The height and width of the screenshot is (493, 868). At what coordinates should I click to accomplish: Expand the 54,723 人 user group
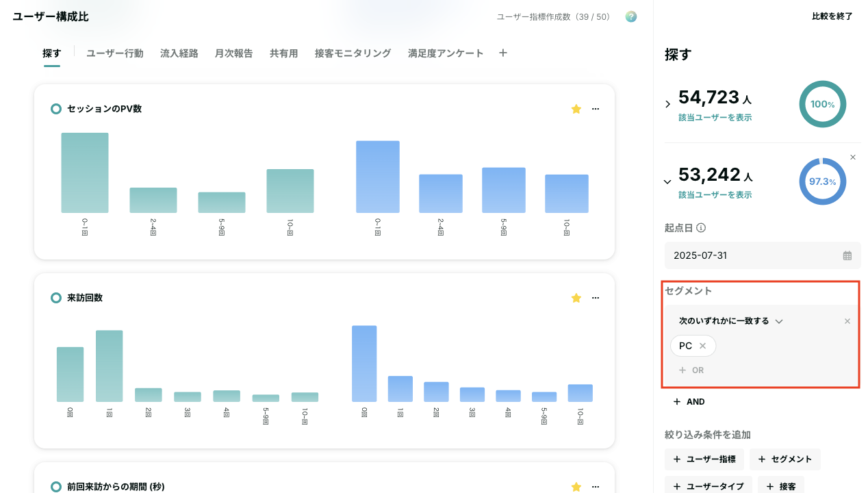668,104
